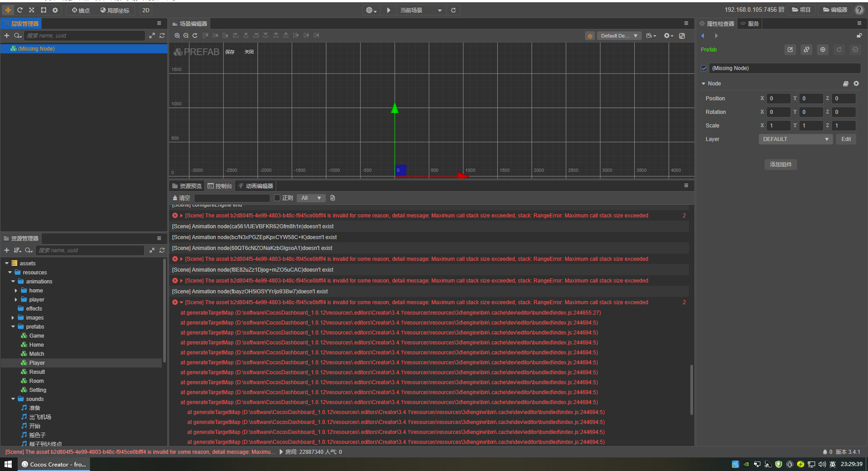
Task: Enable the 正则 regex checkbox
Action: point(277,198)
